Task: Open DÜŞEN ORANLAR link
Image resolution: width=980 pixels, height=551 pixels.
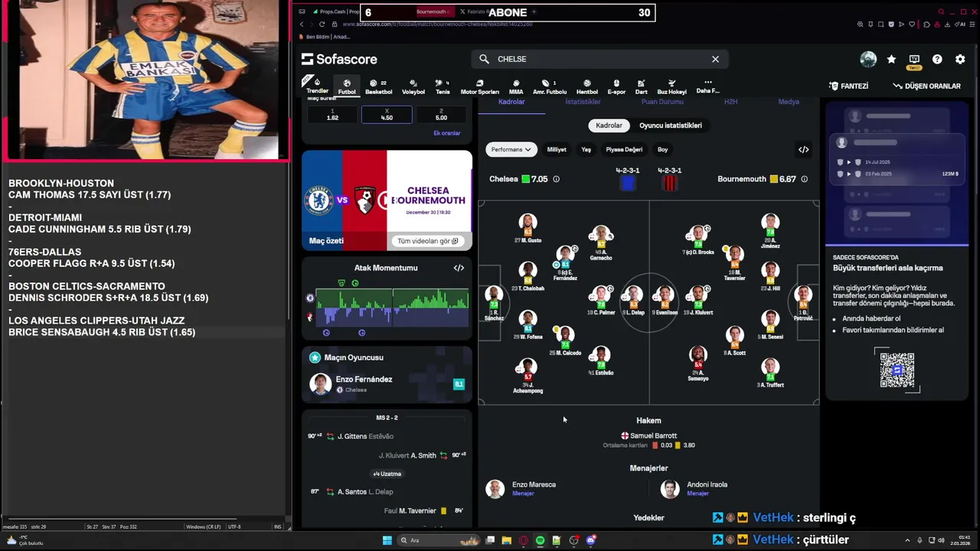Action: point(927,86)
